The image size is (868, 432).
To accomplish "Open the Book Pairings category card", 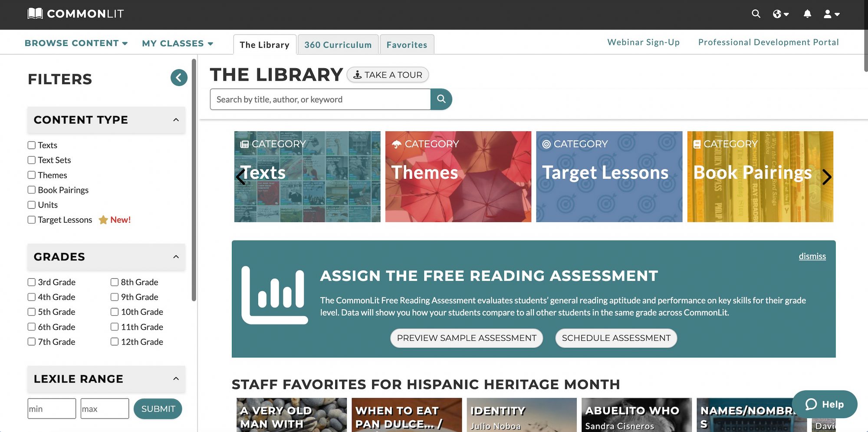I will pos(760,177).
